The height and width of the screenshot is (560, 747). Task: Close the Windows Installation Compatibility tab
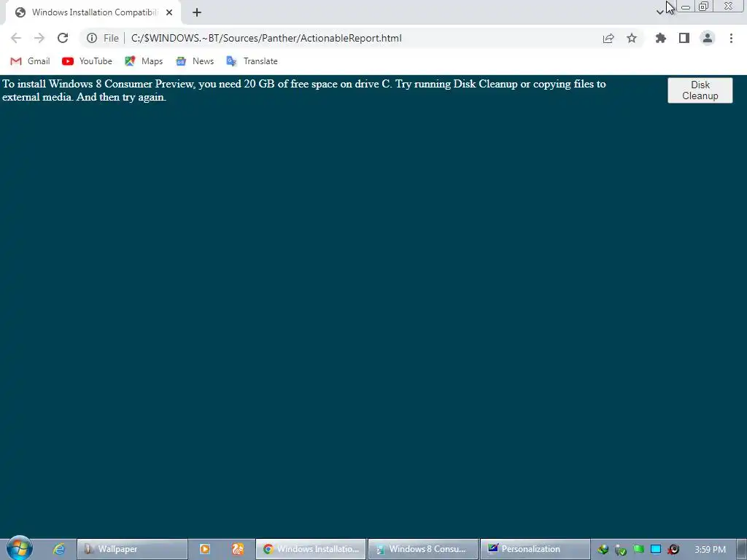[x=169, y=12]
